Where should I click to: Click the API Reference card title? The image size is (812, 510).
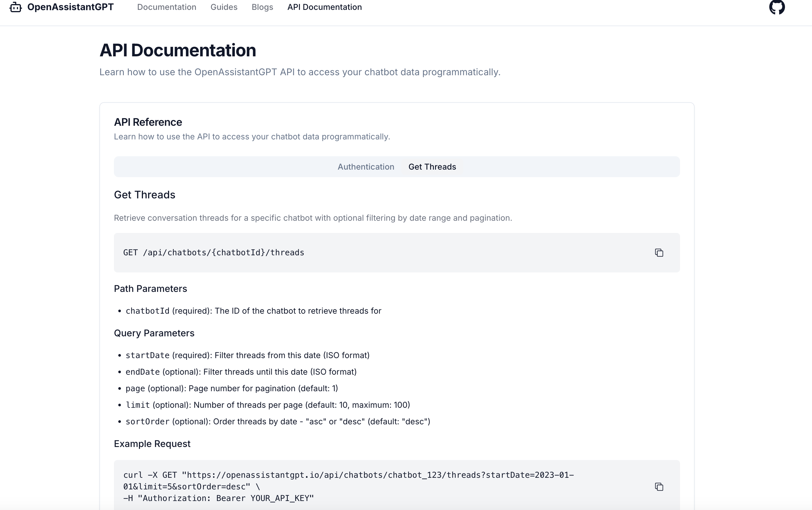[148, 122]
